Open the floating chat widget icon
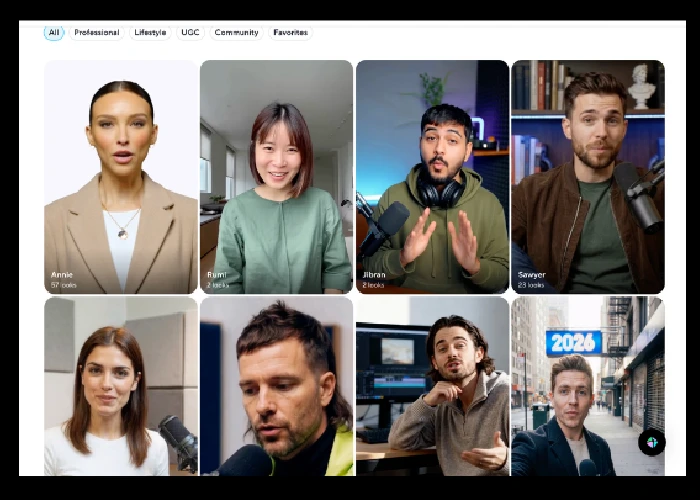Image resolution: width=700 pixels, height=500 pixels. tap(651, 442)
